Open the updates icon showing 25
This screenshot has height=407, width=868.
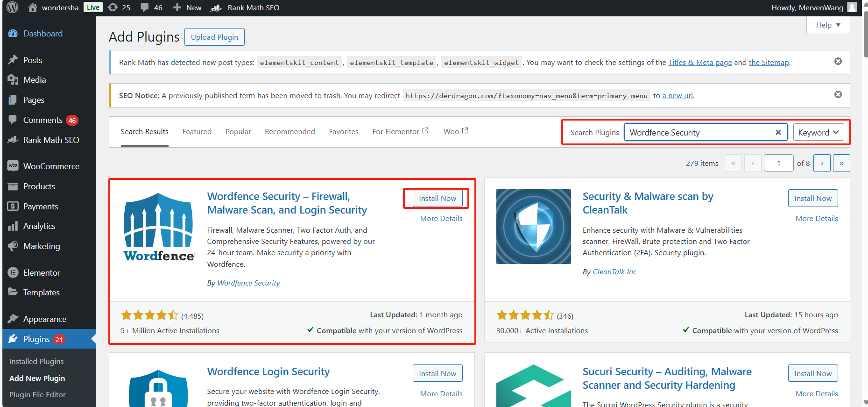point(113,7)
